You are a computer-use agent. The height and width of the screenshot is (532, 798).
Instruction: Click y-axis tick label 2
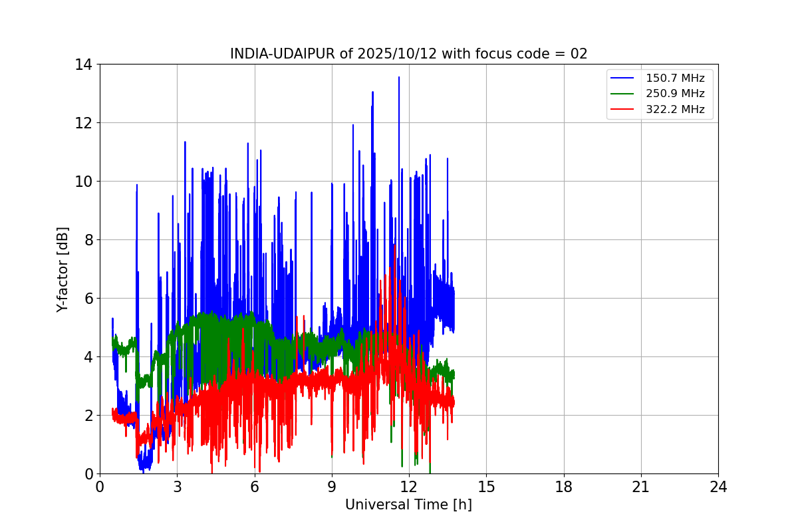click(x=88, y=416)
